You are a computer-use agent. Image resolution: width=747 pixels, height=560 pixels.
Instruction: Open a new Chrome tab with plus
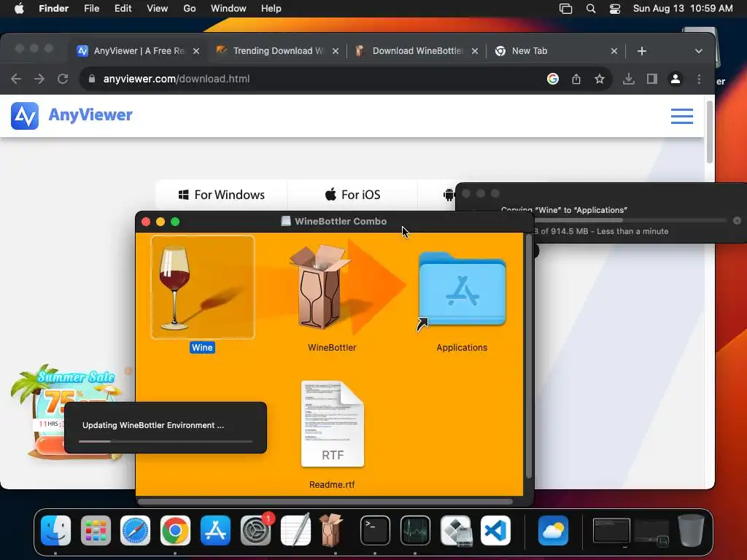coord(642,51)
